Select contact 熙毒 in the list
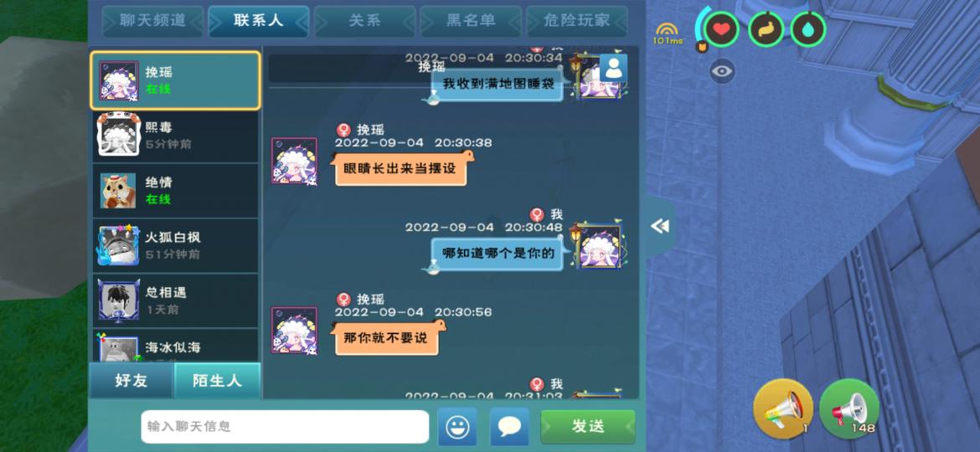The width and height of the screenshot is (980, 452). pyautogui.click(x=175, y=135)
